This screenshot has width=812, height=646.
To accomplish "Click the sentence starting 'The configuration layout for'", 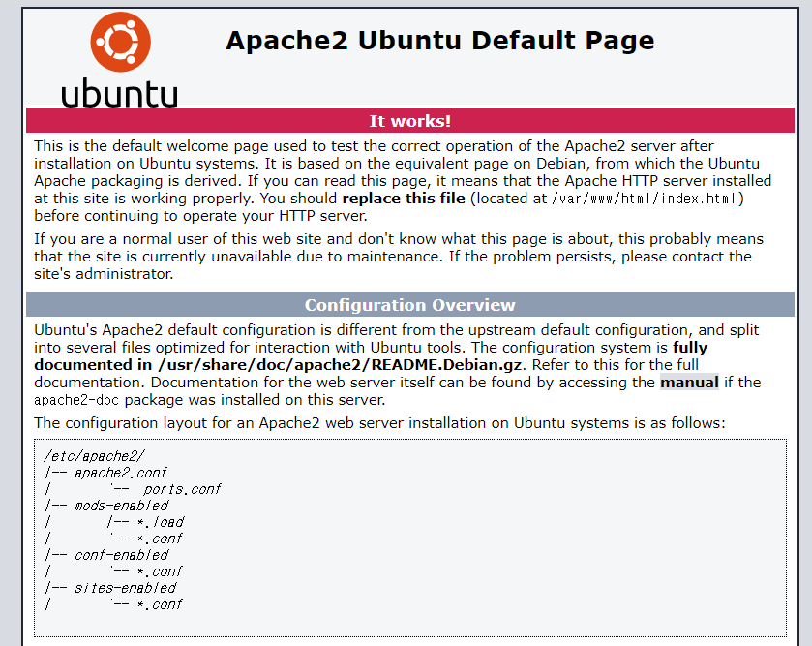I will tap(379, 423).
